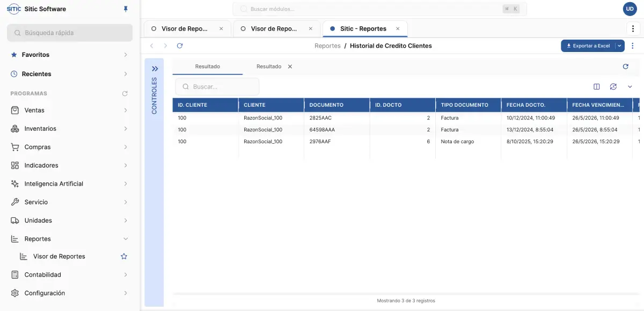Open Visor de Reportes in sidebar

pyautogui.click(x=59, y=256)
